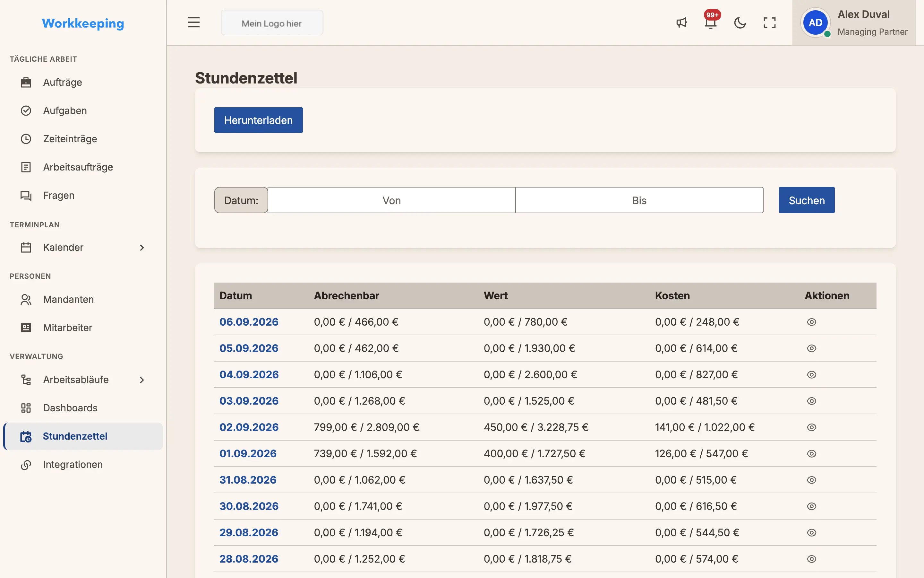924x578 pixels.
Task: Click the hamburger menu icon
Action: point(193,22)
